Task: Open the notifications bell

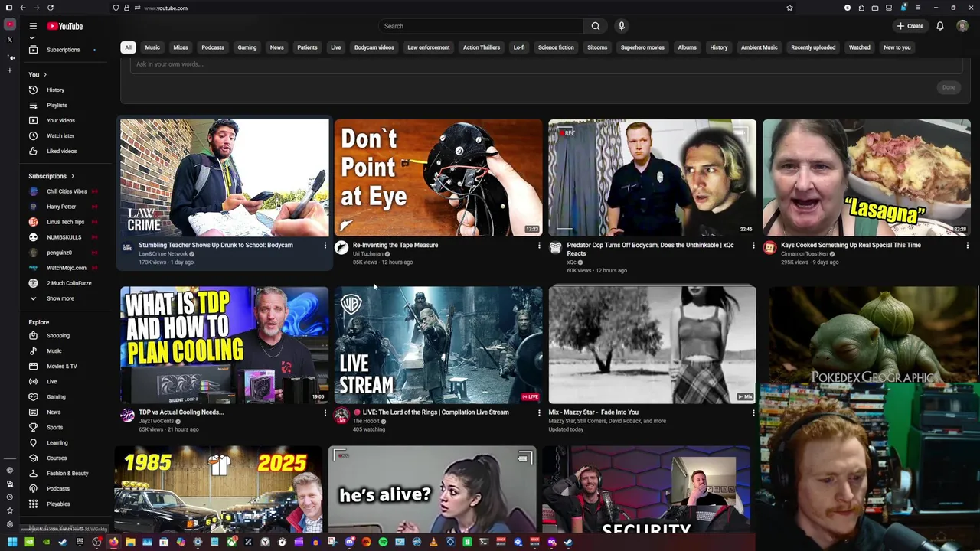Action: point(940,26)
